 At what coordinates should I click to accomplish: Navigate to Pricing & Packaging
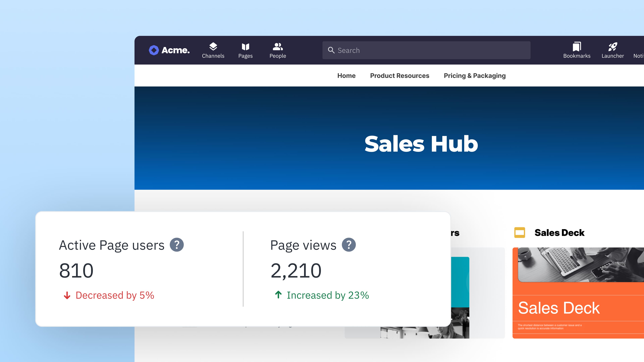pyautogui.click(x=474, y=75)
